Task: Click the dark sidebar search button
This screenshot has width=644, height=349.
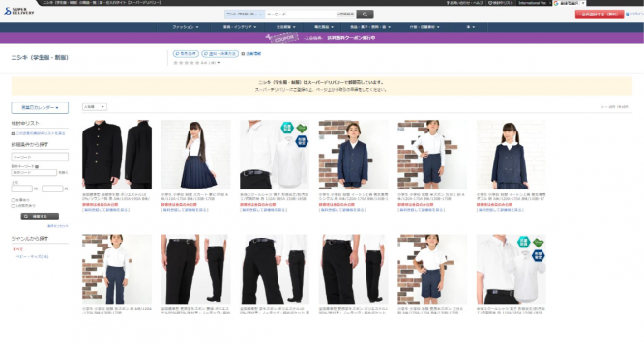Action: 40,217
